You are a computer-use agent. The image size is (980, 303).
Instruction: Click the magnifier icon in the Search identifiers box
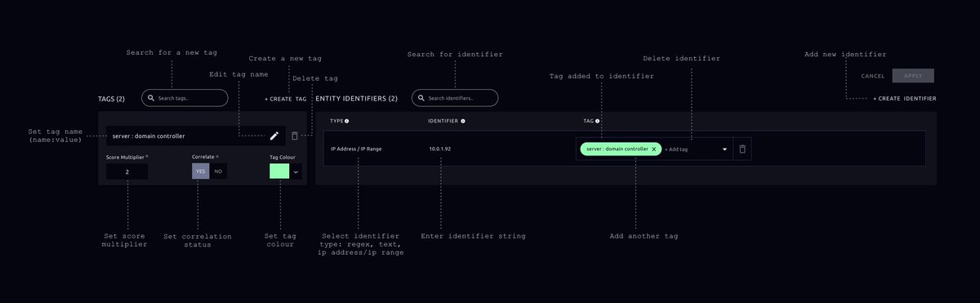[x=421, y=98]
